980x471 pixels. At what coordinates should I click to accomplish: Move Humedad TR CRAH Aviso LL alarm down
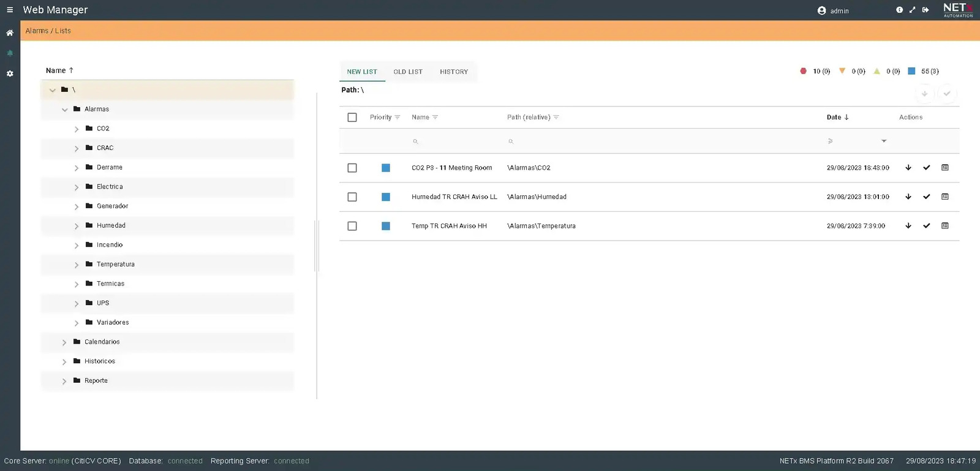pyautogui.click(x=908, y=197)
